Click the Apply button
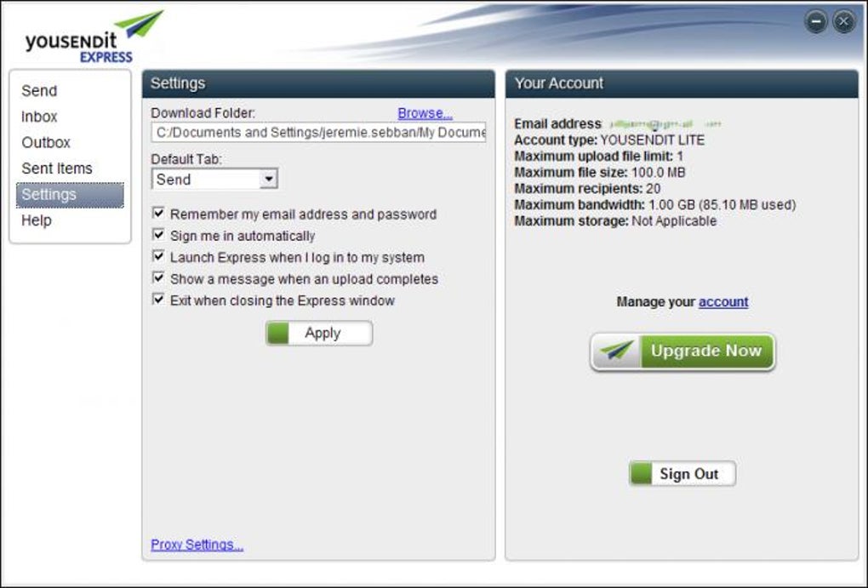This screenshot has width=868, height=588. pyautogui.click(x=319, y=334)
